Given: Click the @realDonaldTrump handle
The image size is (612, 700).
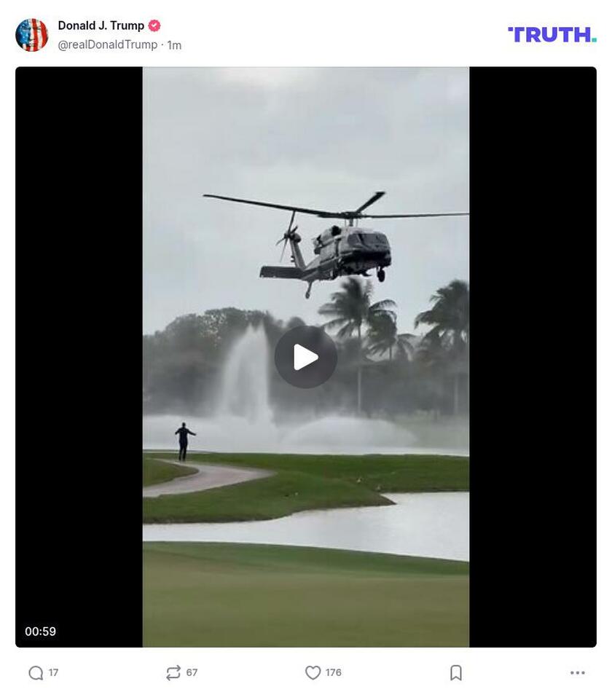Looking at the screenshot, I should (108, 44).
